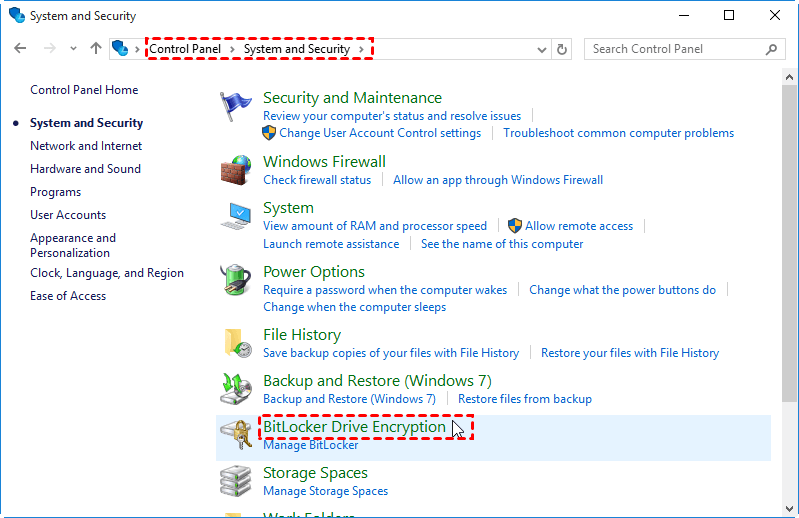
Task: Expand the recent locations dropdown arrow
Action: tap(73, 49)
